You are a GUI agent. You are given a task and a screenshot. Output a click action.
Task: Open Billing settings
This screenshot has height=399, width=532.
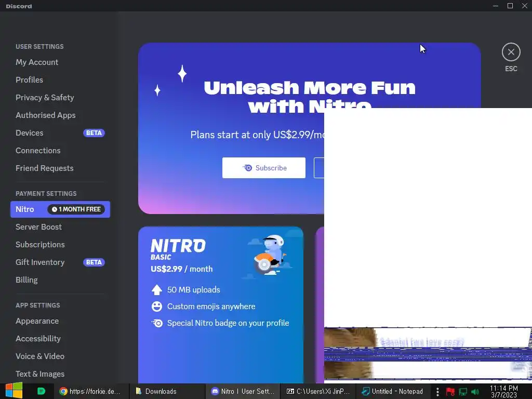click(x=26, y=280)
